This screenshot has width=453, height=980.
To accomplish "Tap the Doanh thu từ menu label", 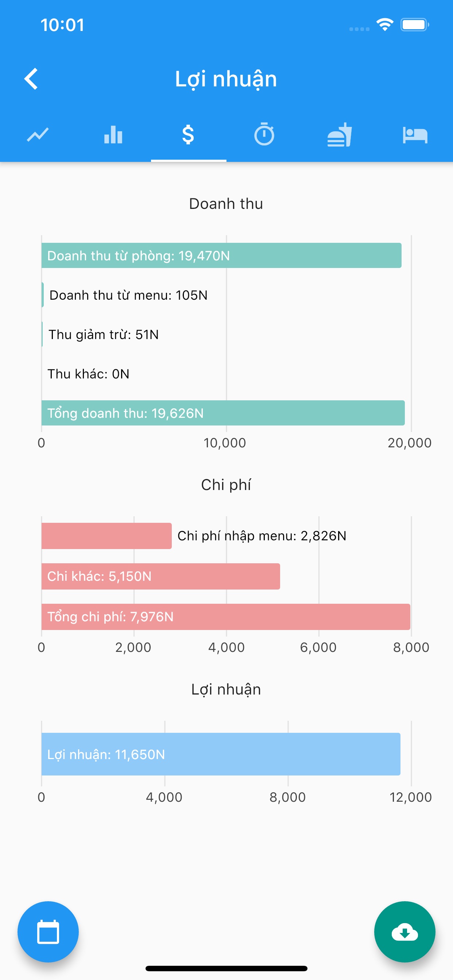I will click(128, 295).
